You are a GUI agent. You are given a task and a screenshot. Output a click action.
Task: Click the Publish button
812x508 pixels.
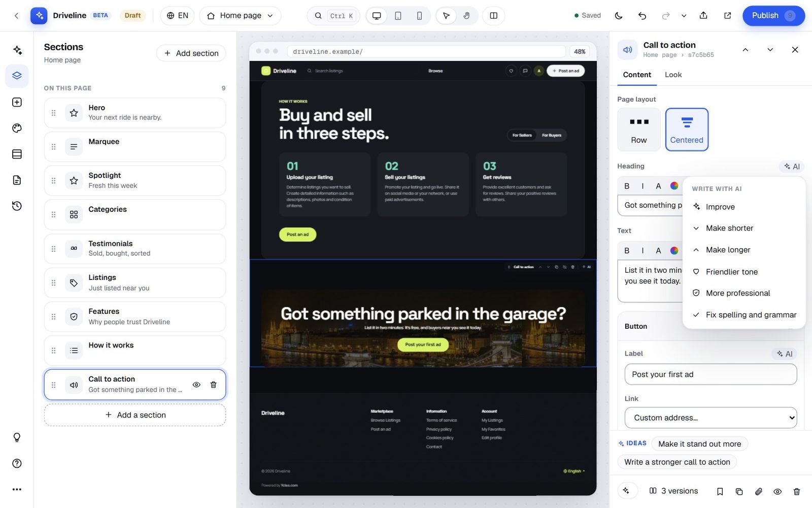click(773, 16)
